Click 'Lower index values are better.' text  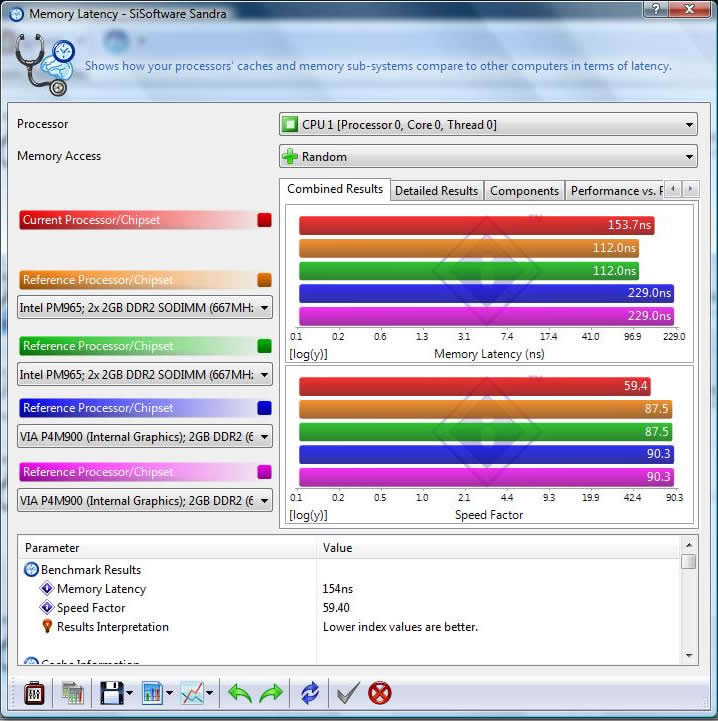click(400, 627)
